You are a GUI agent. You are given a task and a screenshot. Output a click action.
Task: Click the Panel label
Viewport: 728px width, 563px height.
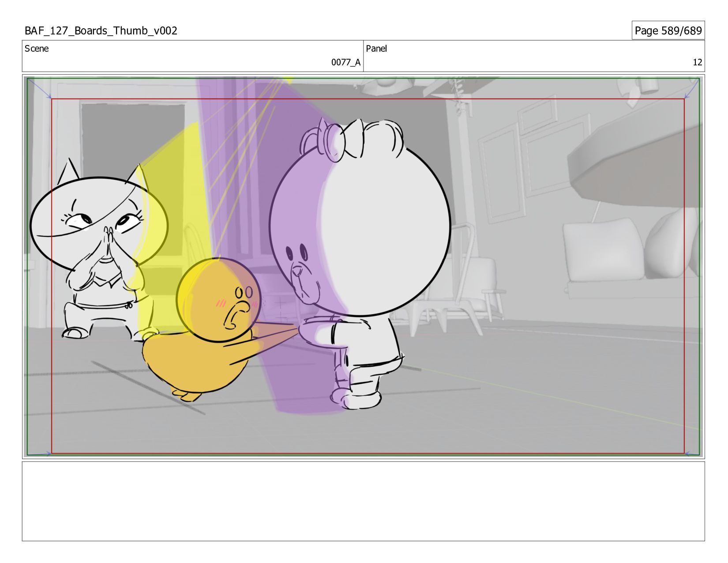(376, 49)
